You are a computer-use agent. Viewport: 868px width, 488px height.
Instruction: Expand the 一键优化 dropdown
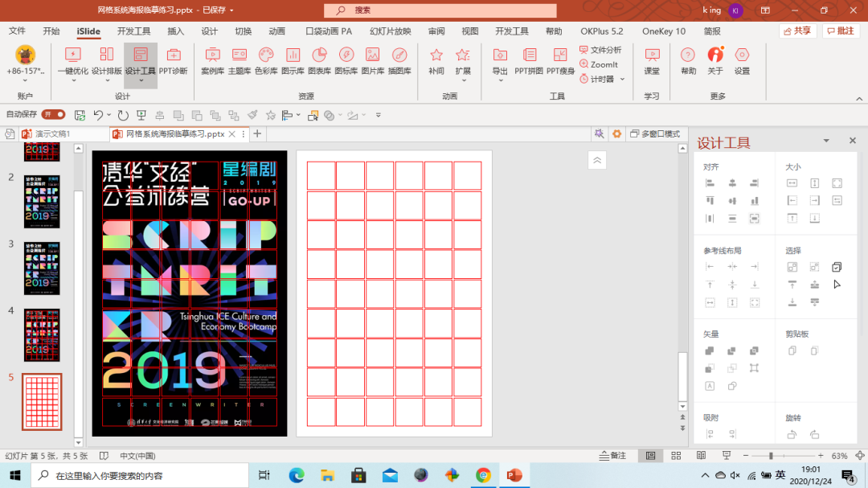pos(74,81)
